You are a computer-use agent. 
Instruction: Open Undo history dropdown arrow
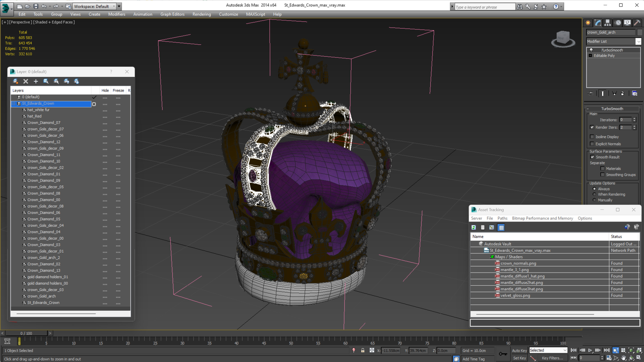pos(50,6)
